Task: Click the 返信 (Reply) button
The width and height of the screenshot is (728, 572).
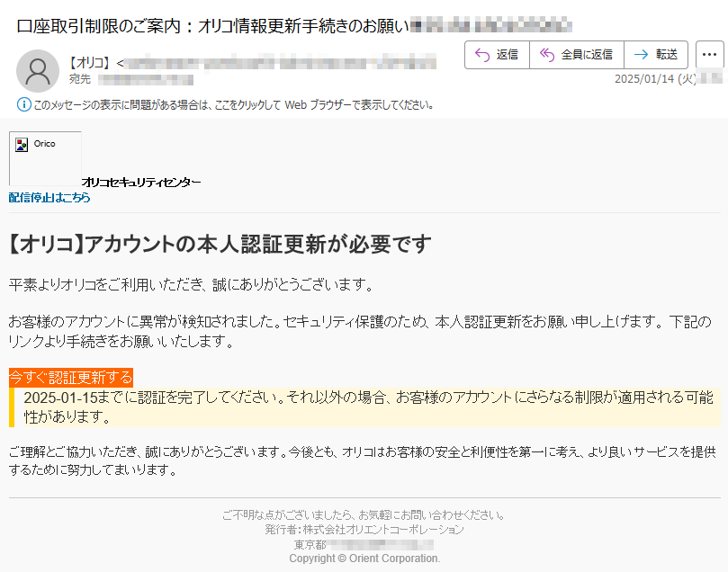Action: pyautogui.click(x=498, y=55)
